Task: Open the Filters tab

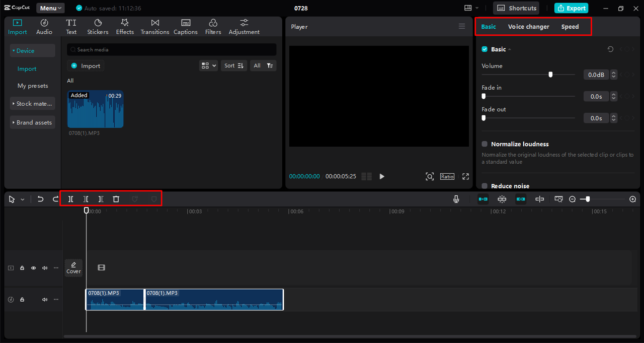Action: pyautogui.click(x=213, y=27)
